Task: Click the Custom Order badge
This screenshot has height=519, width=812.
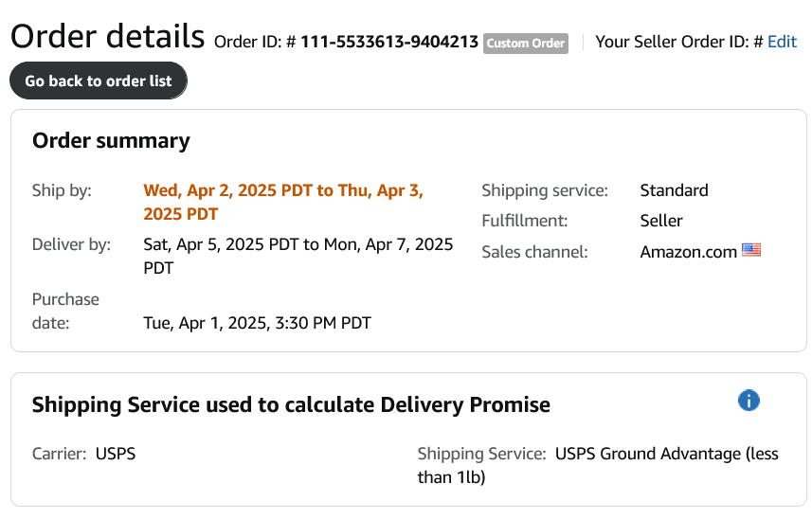Action: [526, 44]
